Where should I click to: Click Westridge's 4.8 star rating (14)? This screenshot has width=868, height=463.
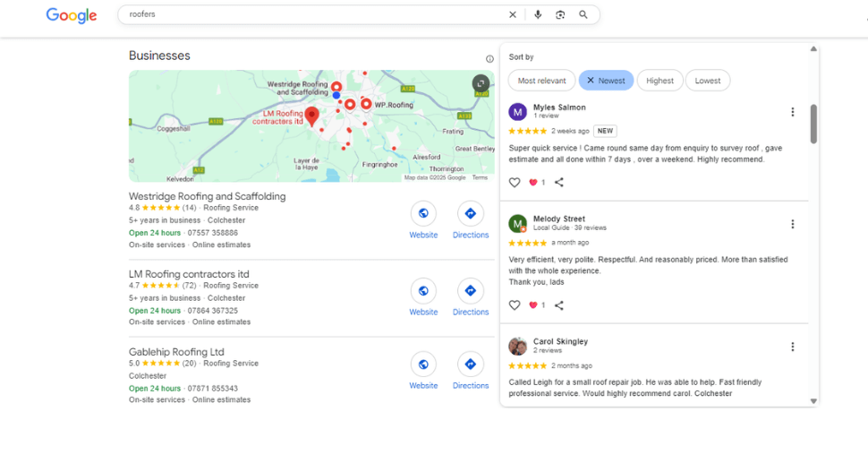pos(163,208)
